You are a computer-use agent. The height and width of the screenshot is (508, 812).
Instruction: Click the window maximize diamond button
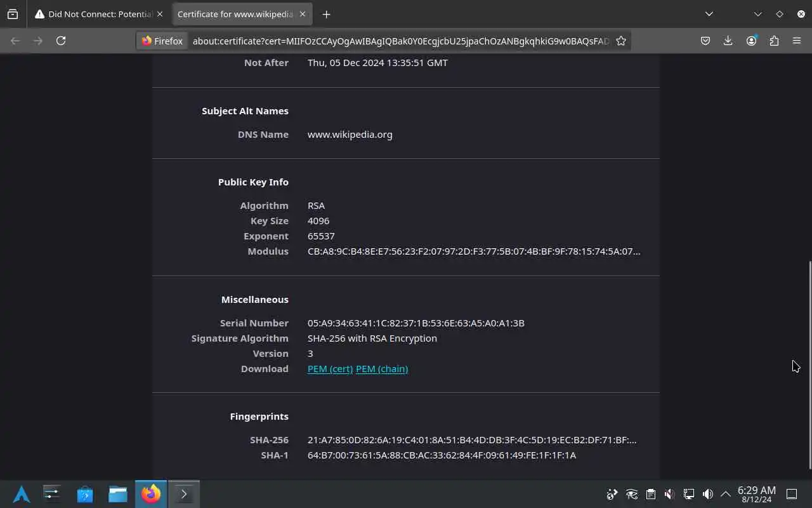tap(780, 14)
